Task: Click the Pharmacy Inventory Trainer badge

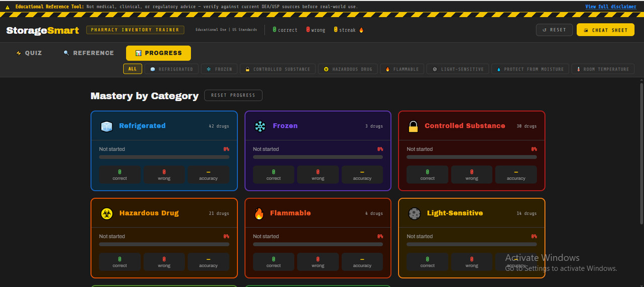Action: 135,30
